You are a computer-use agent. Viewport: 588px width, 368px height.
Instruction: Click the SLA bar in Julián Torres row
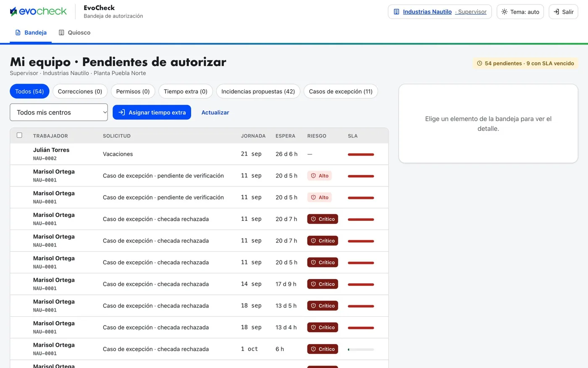point(361,154)
